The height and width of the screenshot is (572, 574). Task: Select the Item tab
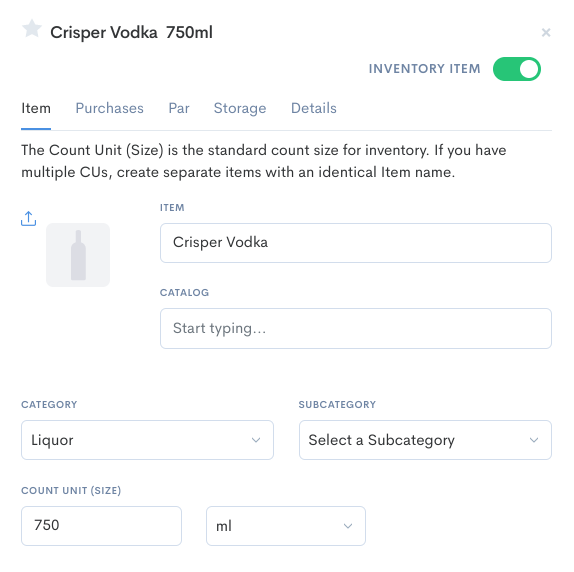pyautogui.click(x=36, y=108)
